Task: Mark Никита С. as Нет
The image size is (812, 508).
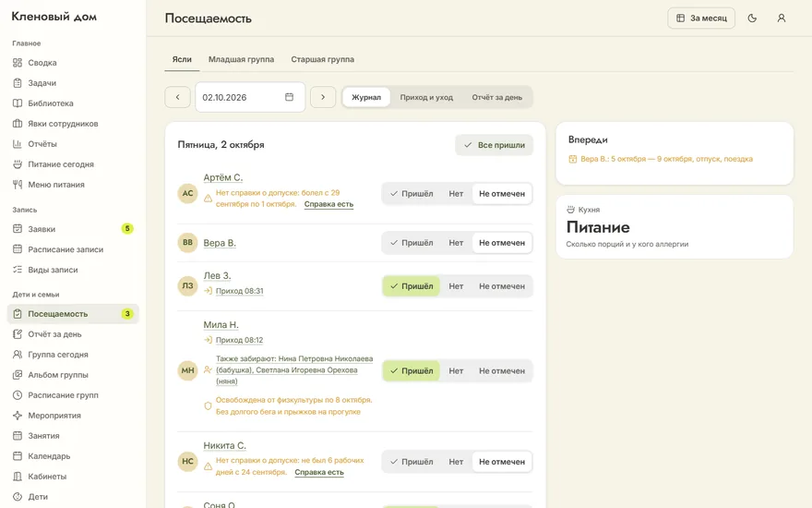Action: pos(456,461)
